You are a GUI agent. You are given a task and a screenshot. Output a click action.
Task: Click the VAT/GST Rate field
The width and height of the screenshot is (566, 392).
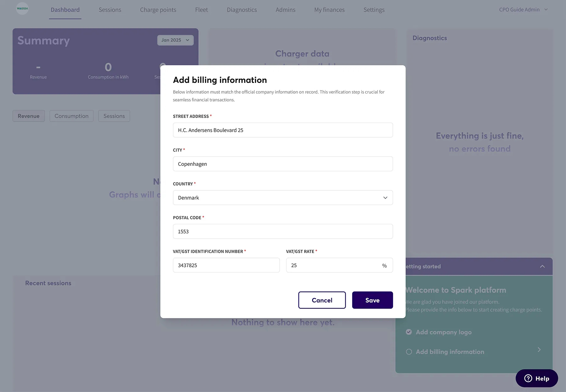point(339,265)
